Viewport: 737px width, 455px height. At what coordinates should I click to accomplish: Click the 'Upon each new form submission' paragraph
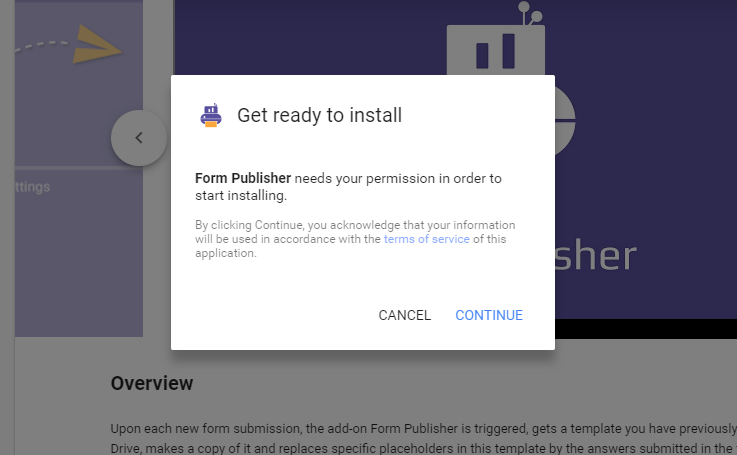pos(423,438)
